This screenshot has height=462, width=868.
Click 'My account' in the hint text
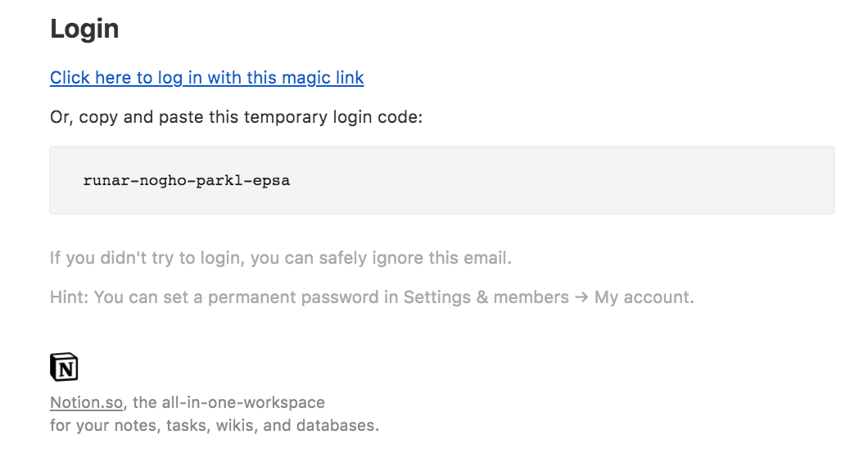[643, 297]
